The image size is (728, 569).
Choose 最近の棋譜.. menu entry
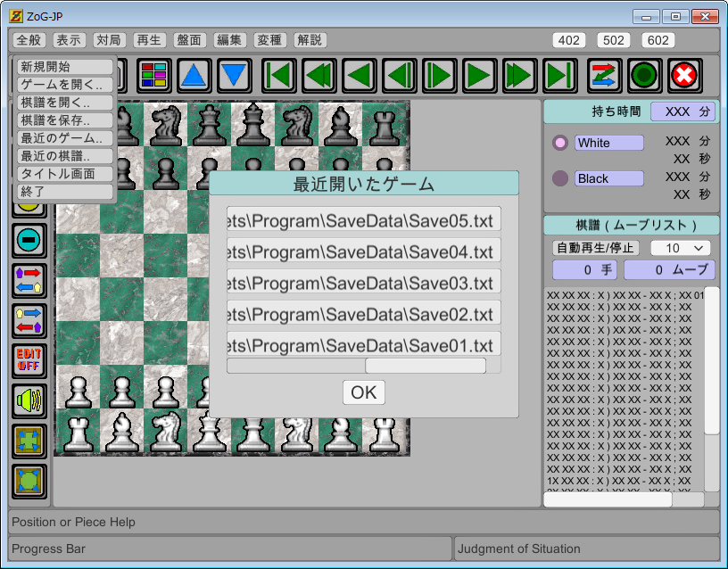click(65, 156)
